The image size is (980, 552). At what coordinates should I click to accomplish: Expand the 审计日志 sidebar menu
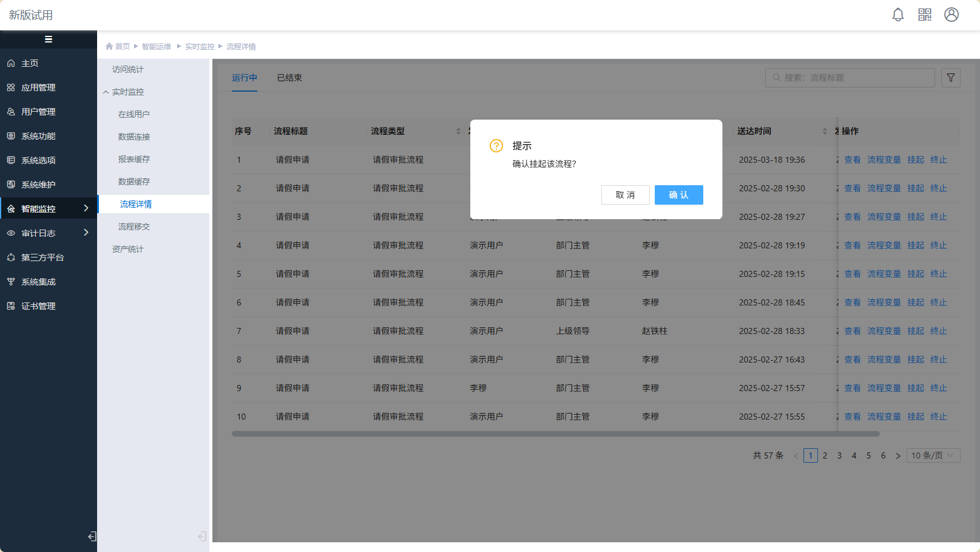[49, 233]
